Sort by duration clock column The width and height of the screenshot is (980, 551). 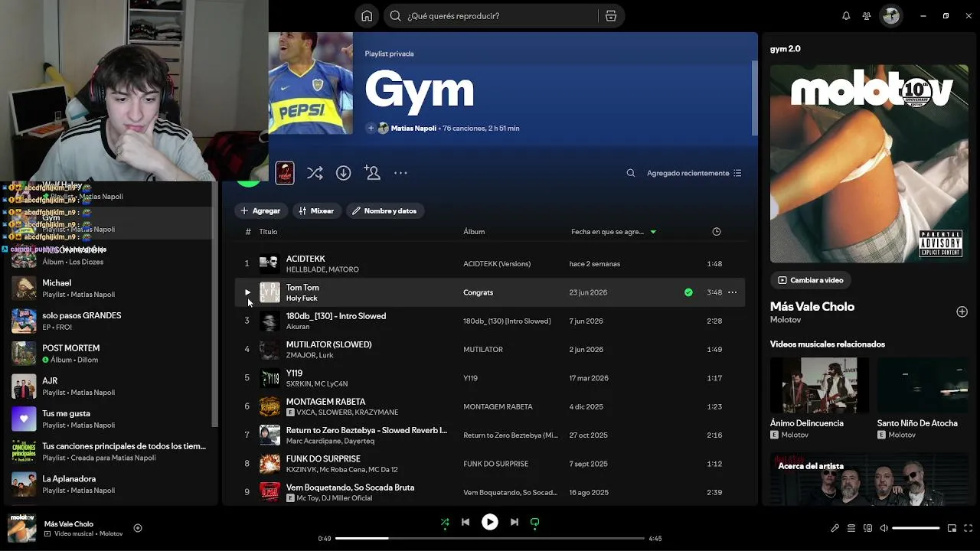[x=717, y=232]
